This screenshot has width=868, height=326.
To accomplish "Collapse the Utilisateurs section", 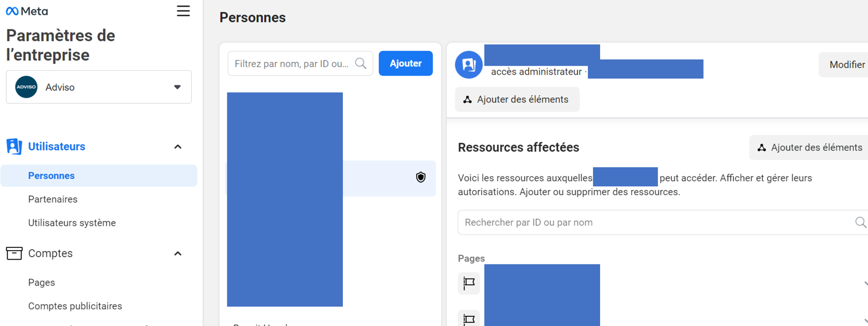I will point(178,147).
